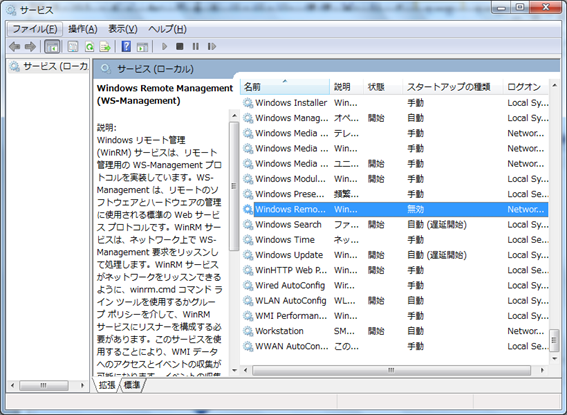Image resolution: width=567 pixels, height=415 pixels.
Task: Toggle the show/hide console tree icon
Action: click(52, 47)
